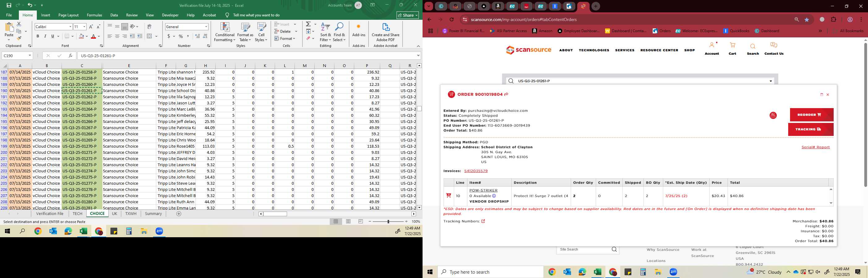Image resolution: width=868 pixels, height=278 pixels.
Task: Reload the Chrome page
Action: pyautogui.click(x=452, y=19)
